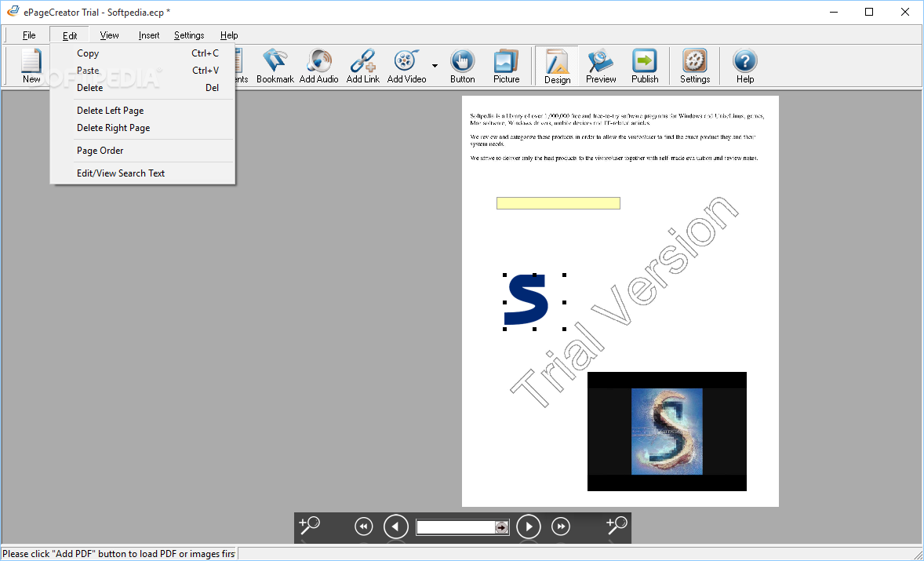924x561 pixels.
Task: Click the Bookmark toolbar icon
Action: click(275, 66)
